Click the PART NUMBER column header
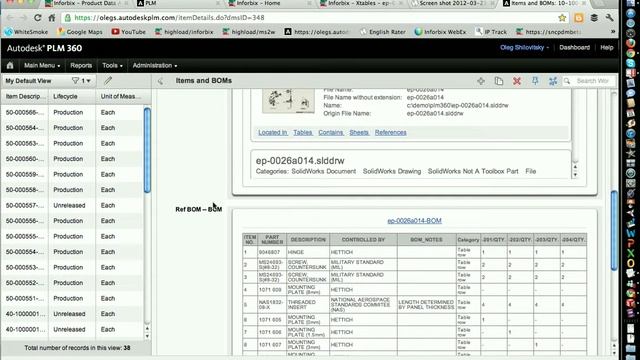Viewport: 640px width, 360px height. pyautogui.click(x=272, y=240)
